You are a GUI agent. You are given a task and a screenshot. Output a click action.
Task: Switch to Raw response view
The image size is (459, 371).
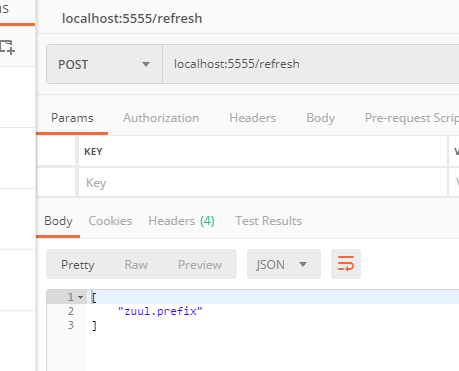click(136, 265)
